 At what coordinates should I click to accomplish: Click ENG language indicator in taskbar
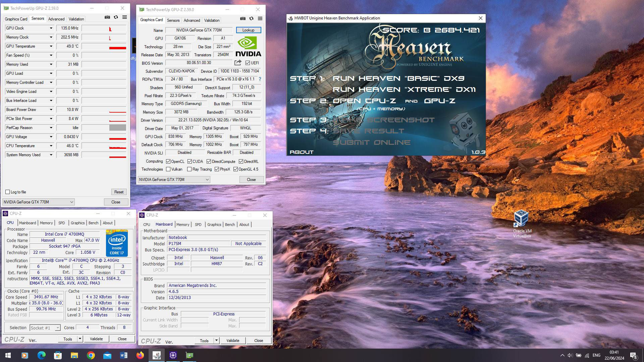click(x=596, y=355)
